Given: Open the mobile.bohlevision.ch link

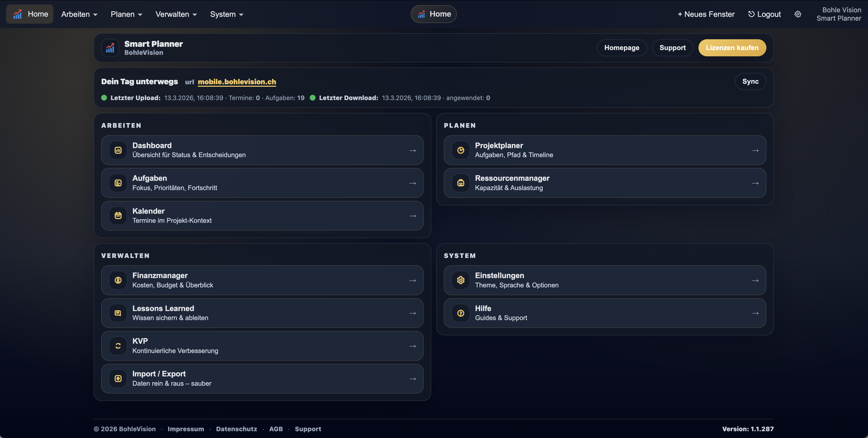Looking at the screenshot, I should pos(236,81).
